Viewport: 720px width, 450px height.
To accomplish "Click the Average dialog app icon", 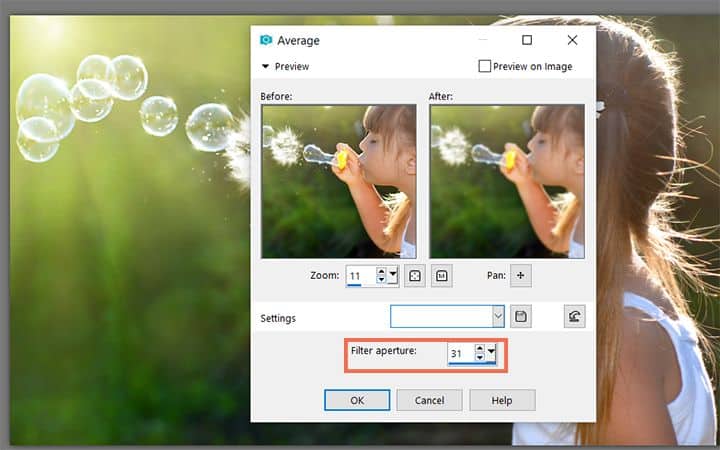I will [266, 40].
